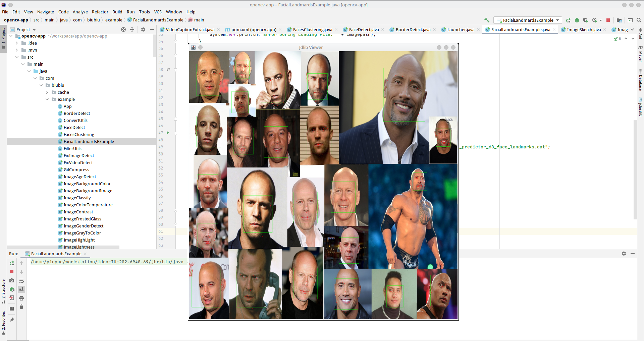This screenshot has height=341, width=644.
Task: Toggle the jclasslib tool window stripe
Action: 640,107
